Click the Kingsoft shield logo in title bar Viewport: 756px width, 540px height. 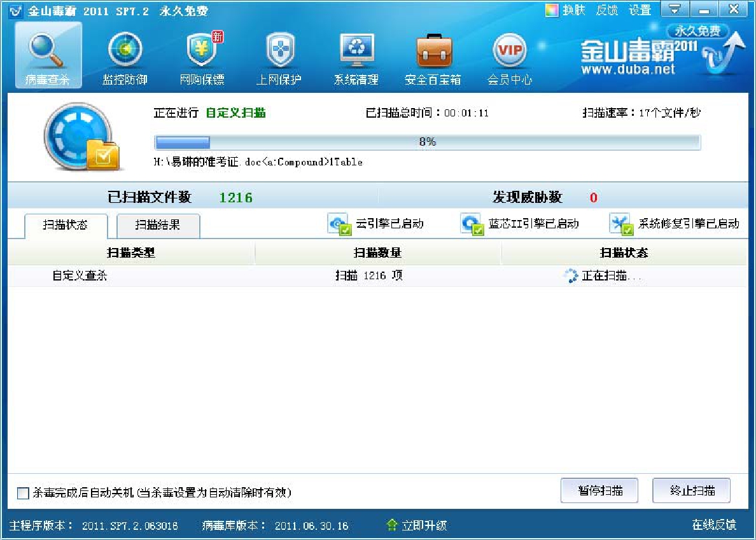[x=15, y=11]
